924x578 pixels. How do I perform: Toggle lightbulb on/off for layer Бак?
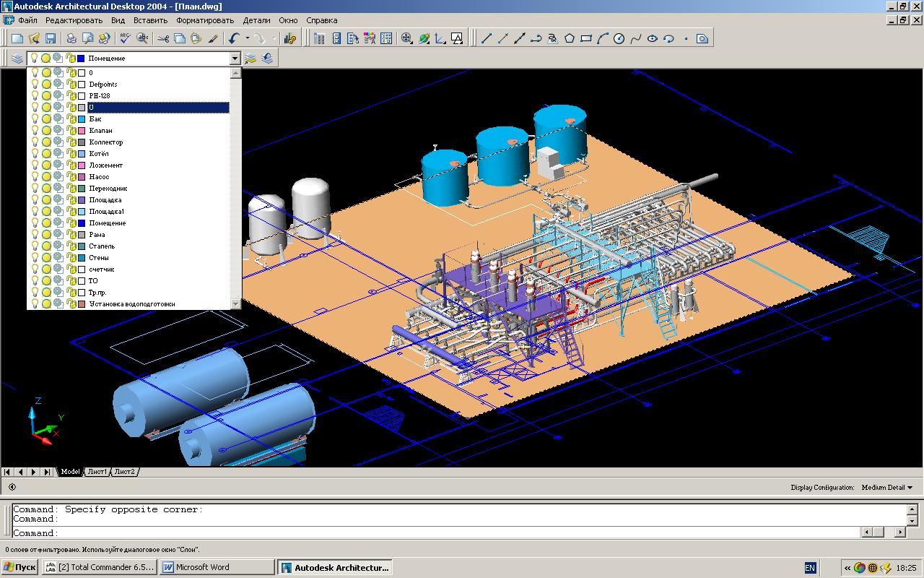34,118
